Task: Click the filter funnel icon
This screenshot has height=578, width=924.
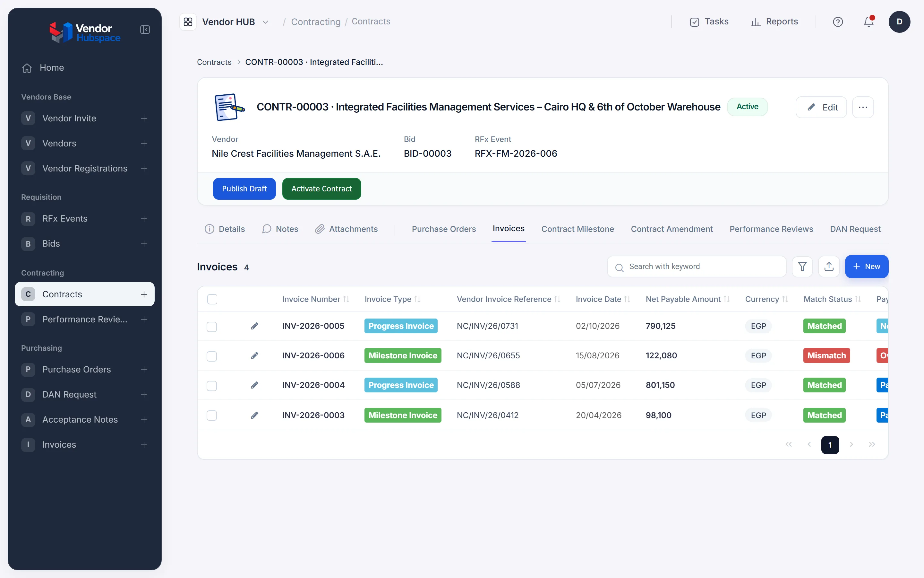Action: pos(802,267)
